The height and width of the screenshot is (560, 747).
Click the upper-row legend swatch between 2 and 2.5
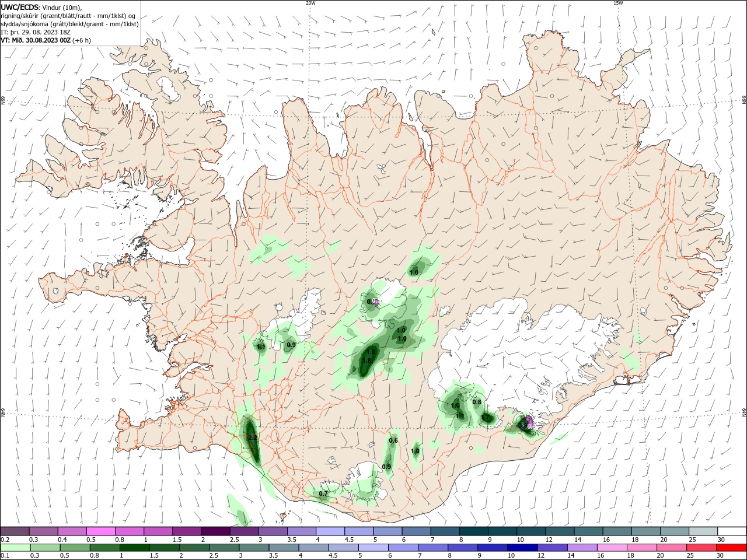pos(216,531)
